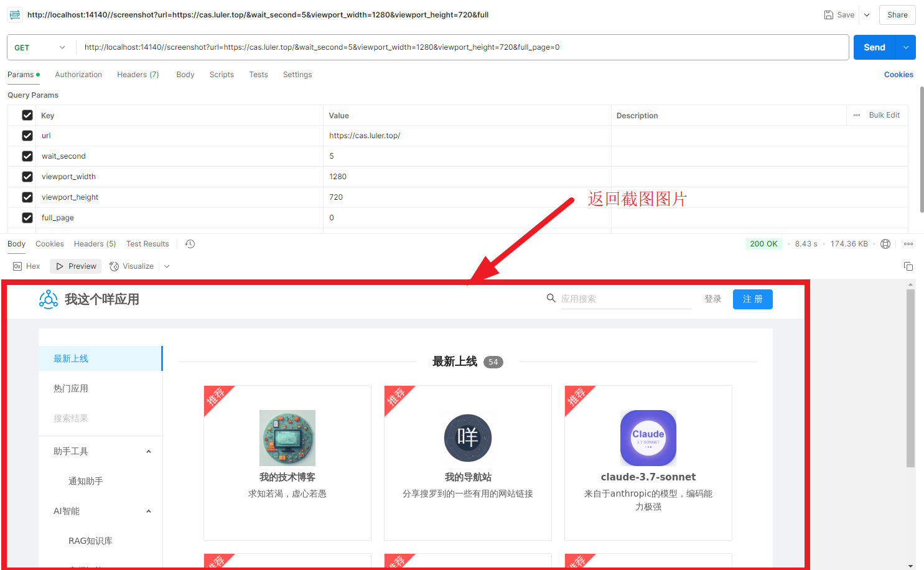Screen dimensions: 924x570
Task: Click the Save icon button
Action: click(x=839, y=15)
